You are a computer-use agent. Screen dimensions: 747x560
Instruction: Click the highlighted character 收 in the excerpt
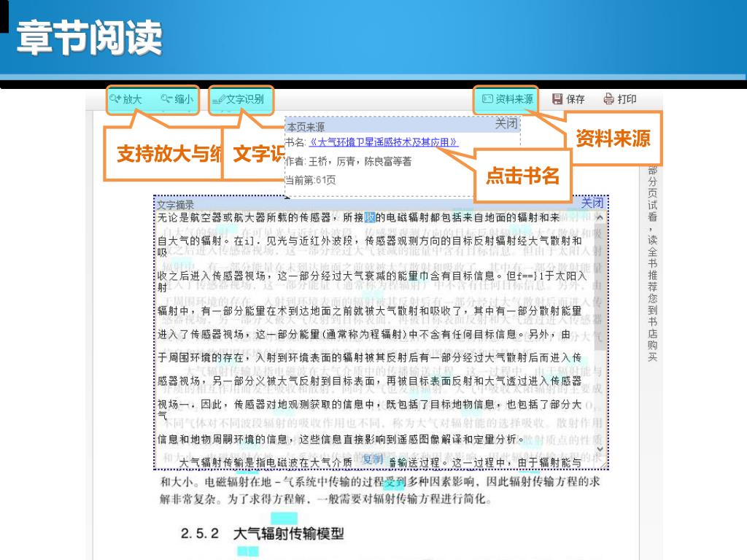pos(370,217)
